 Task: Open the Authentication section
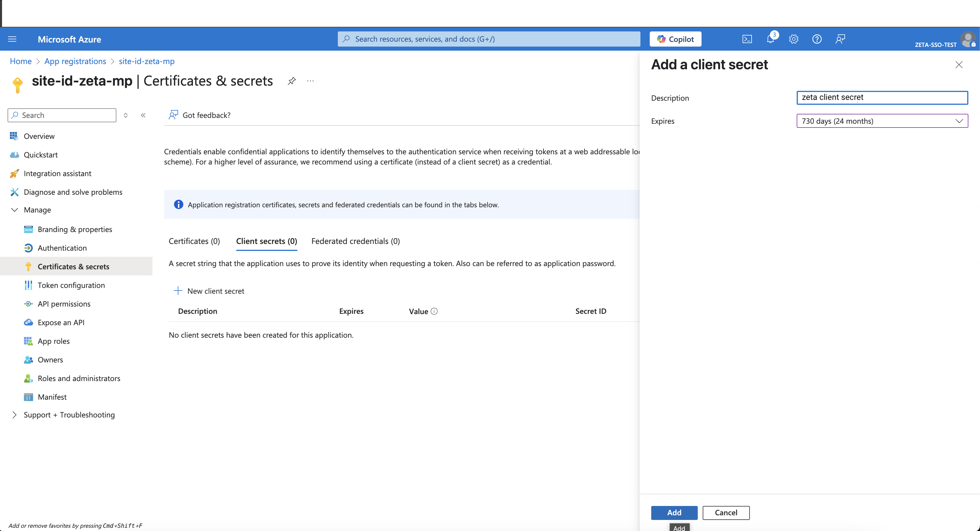tap(62, 247)
